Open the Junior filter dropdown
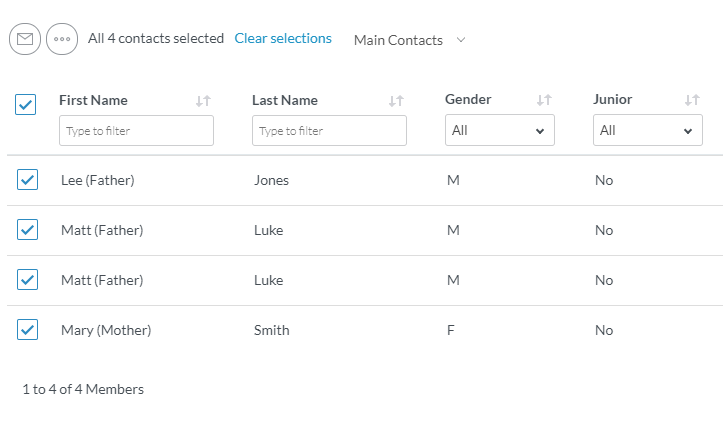 tap(647, 131)
